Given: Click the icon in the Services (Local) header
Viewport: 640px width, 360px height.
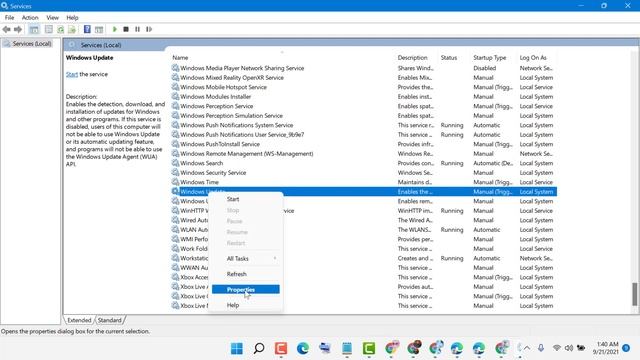Looking at the screenshot, I should 72,45.
